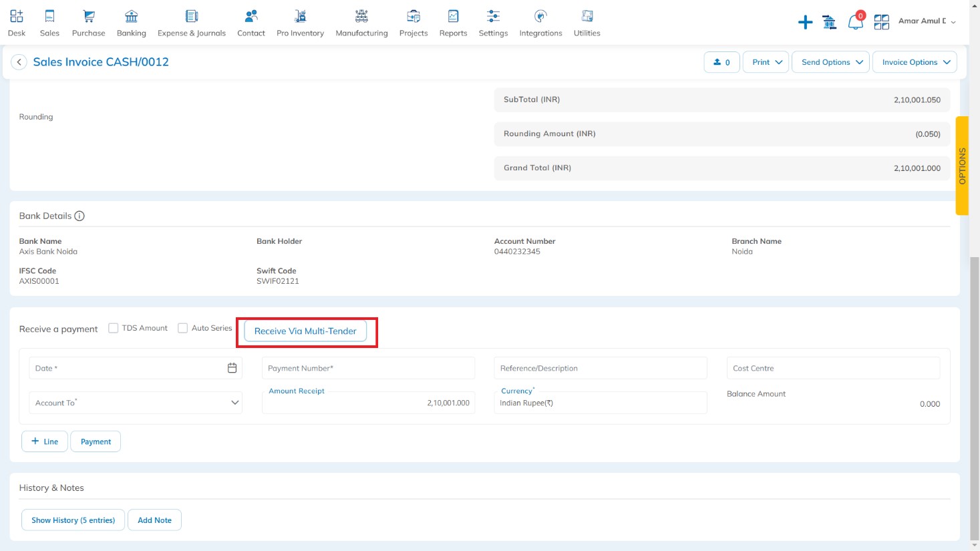Click Balance Amount value 0.000
The width and height of the screenshot is (980, 551).
(x=930, y=404)
